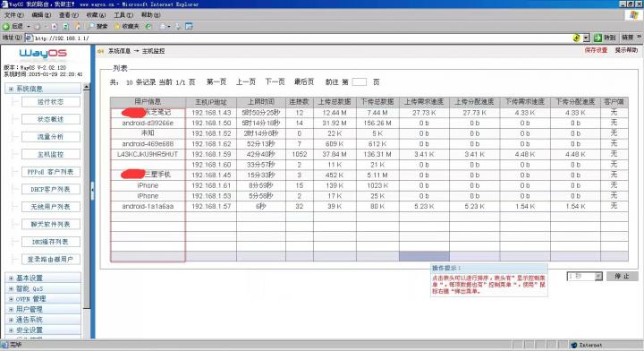Open DNS缓存列表 in the sidebar
644x351 pixels.
[50, 242]
